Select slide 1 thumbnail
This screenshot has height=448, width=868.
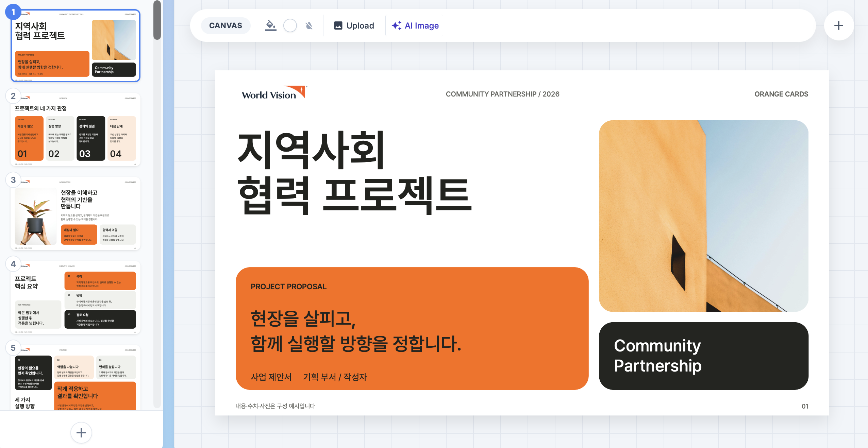pos(76,46)
